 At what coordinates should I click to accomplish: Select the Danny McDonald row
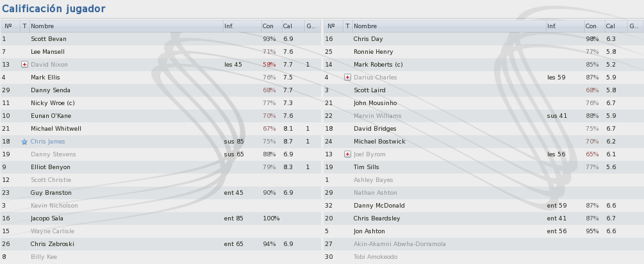pos(483,206)
